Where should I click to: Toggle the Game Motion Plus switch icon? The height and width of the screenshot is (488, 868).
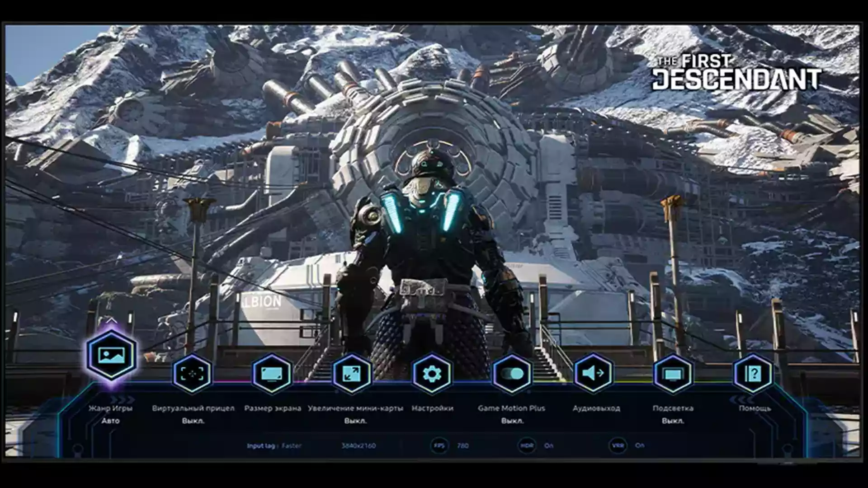(x=512, y=374)
